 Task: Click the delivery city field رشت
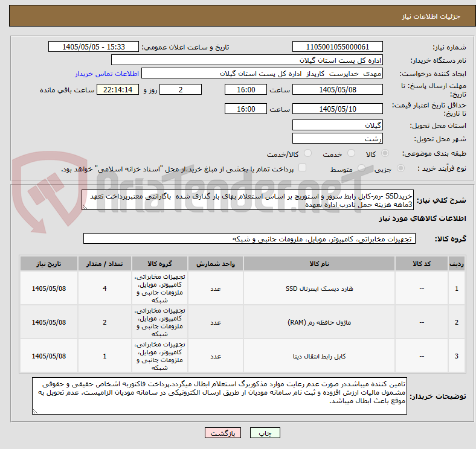(x=337, y=138)
